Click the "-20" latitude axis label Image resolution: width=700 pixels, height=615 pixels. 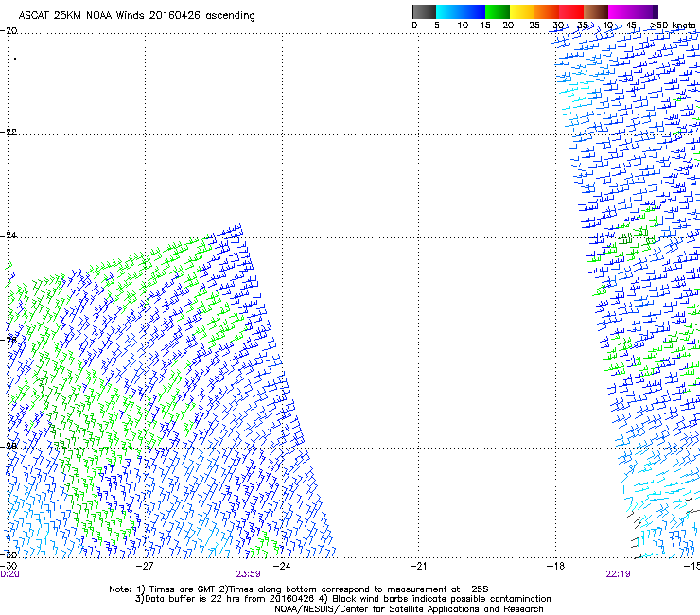click(x=9, y=31)
